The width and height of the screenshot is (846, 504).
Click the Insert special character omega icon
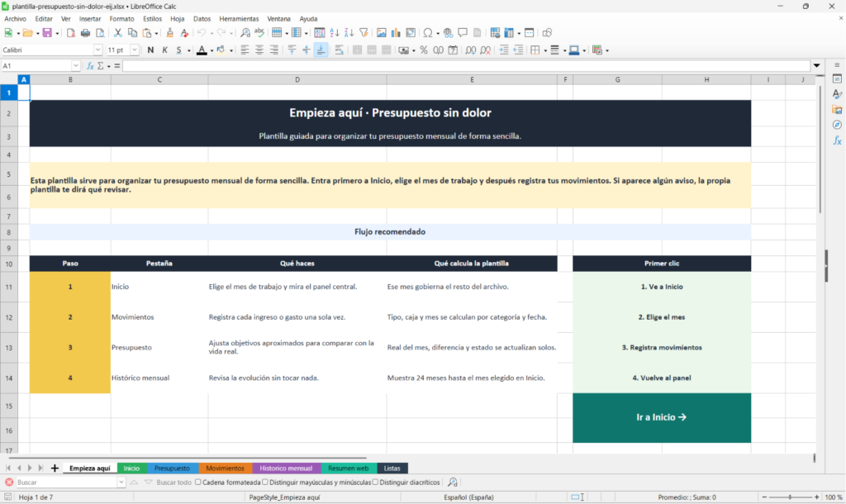pyautogui.click(x=428, y=33)
